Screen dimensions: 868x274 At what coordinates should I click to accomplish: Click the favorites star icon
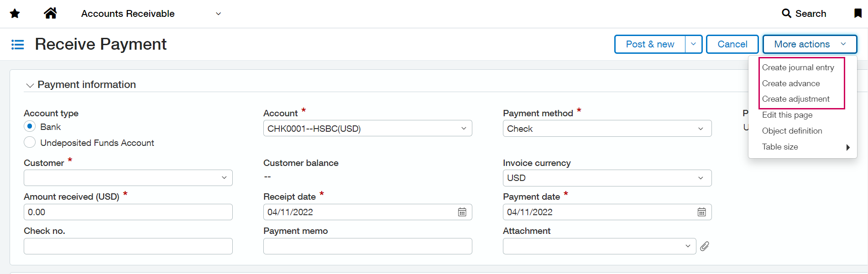(x=15, y=14)
